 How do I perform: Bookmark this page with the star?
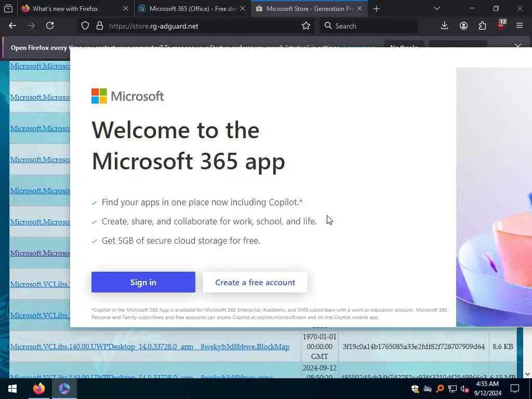click(305, 26)
